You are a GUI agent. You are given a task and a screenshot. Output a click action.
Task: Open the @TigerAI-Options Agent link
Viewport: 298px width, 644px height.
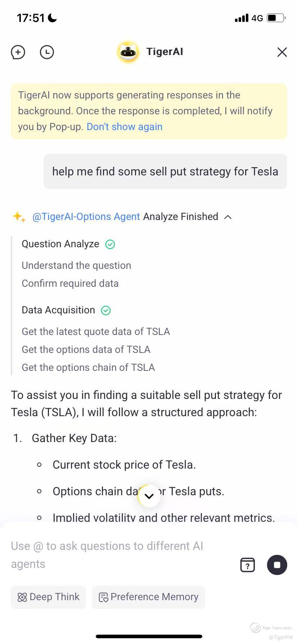pos(86,217)
